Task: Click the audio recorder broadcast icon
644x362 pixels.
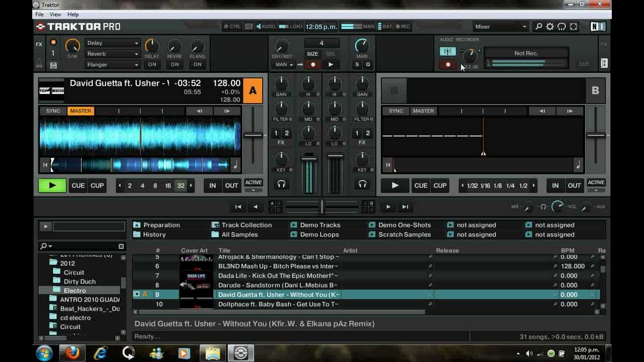Action: [x=447, y=51]
